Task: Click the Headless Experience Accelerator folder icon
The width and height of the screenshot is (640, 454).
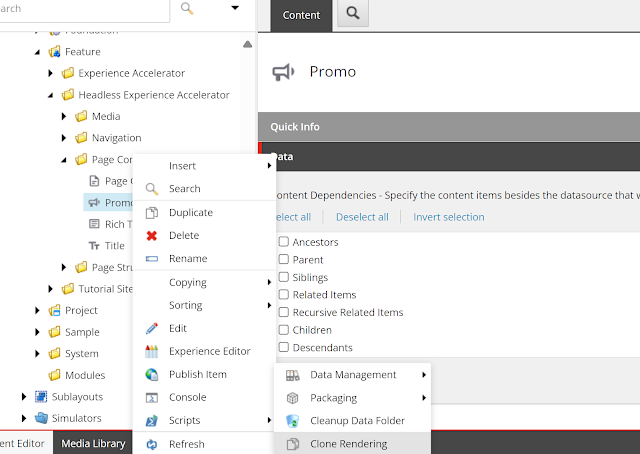Action: pyautogui.click(x=68, y=95)
